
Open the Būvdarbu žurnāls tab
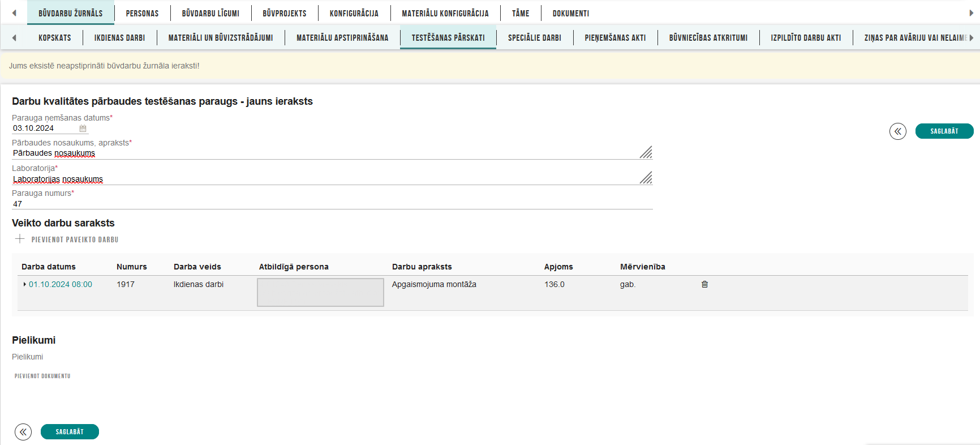point(71,13)
